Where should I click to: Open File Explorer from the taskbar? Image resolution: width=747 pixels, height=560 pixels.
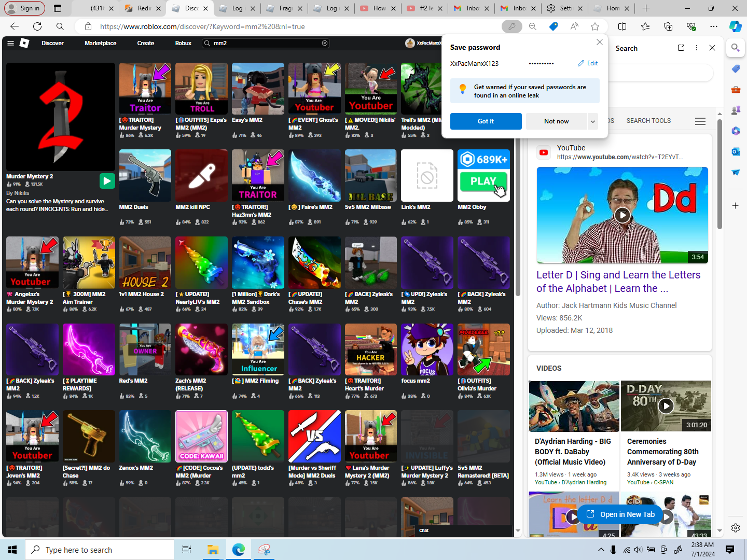213,550
